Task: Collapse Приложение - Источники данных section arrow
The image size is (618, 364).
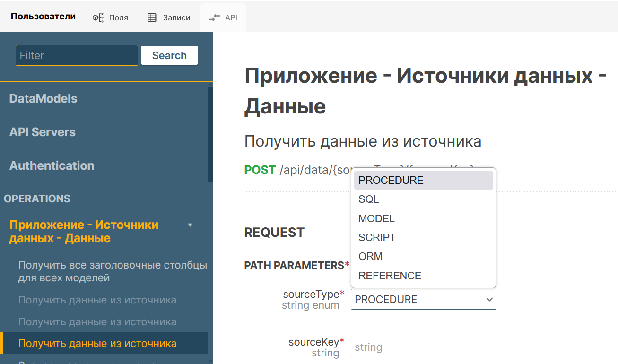Action: point(190,225)
